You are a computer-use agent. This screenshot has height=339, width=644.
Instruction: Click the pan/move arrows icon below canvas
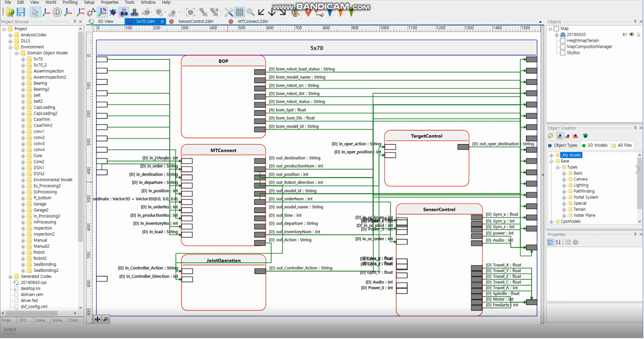(97, 319)
